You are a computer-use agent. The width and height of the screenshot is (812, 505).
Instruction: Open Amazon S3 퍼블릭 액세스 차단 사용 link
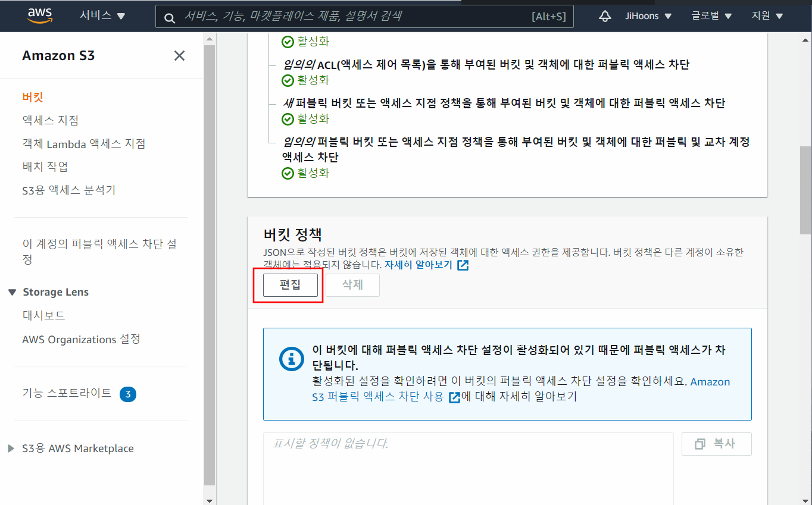[x=521, y=389]
